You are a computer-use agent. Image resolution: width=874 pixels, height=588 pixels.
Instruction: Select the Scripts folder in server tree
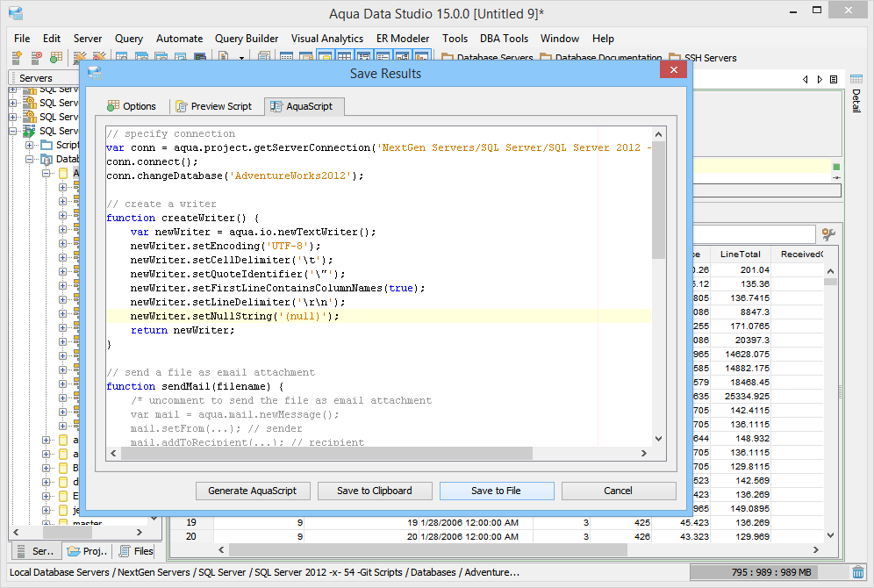60,145
